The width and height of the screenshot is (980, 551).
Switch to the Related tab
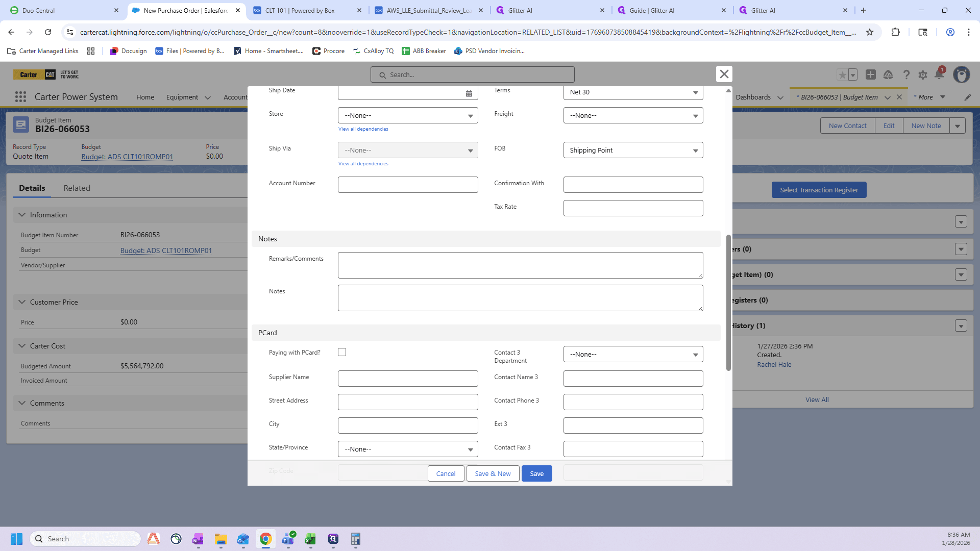point(77,188)
